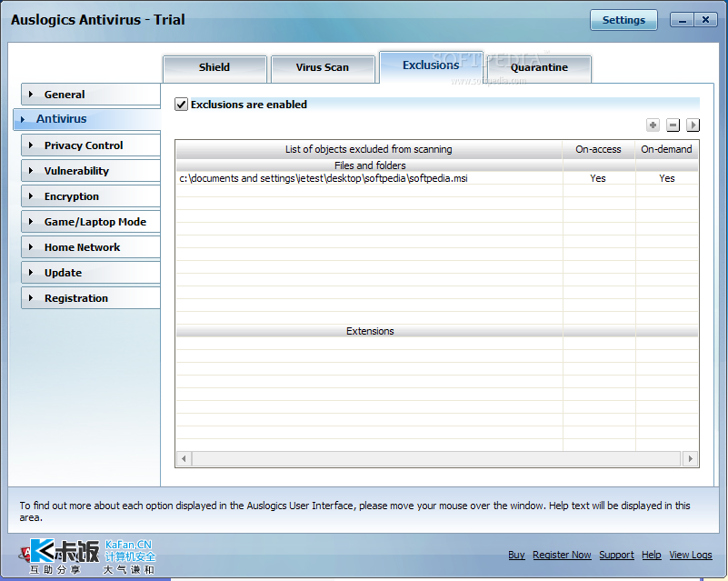
Task: Expand the Game/Laptop Mode arrow
Action: point(31,222)
